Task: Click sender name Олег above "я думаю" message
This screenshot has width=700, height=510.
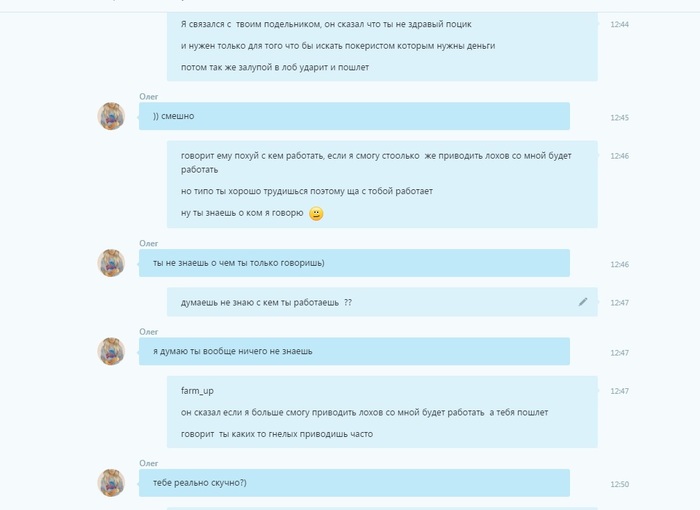Action: coord(149,332)
